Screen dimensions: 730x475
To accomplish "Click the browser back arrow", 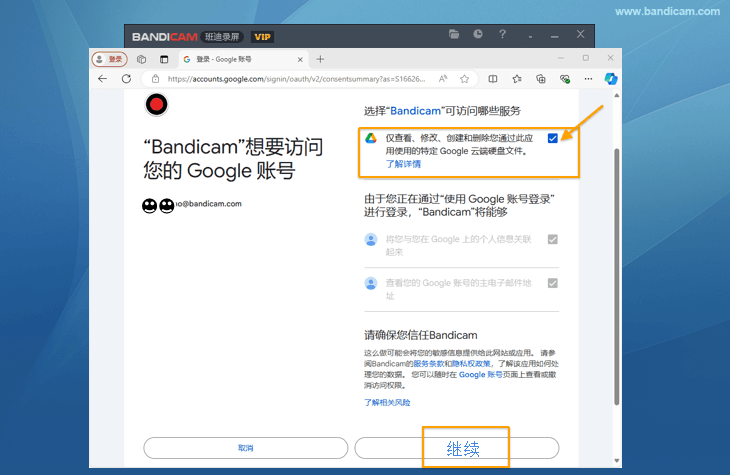I will click(102, 78).
